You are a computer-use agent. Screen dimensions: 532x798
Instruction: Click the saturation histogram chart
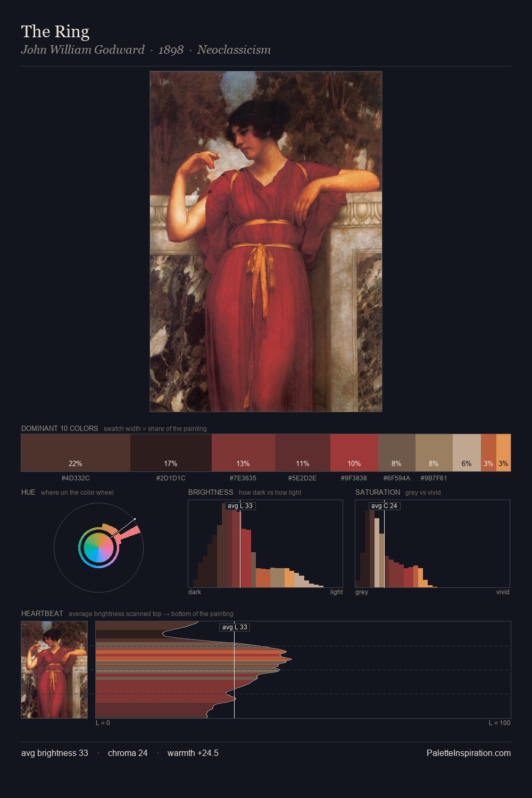[x=433, y=544]
